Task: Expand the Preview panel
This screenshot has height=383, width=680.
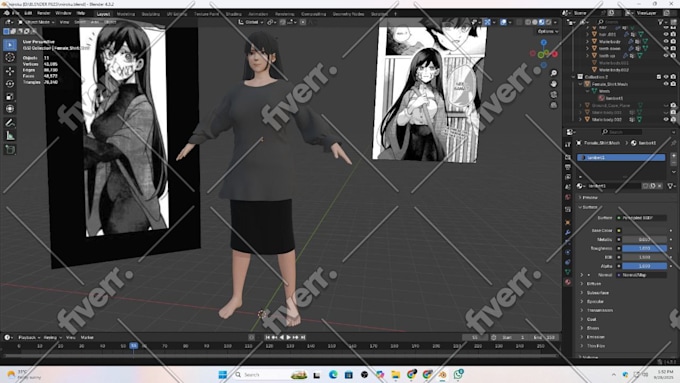Action: click(589, 197)
